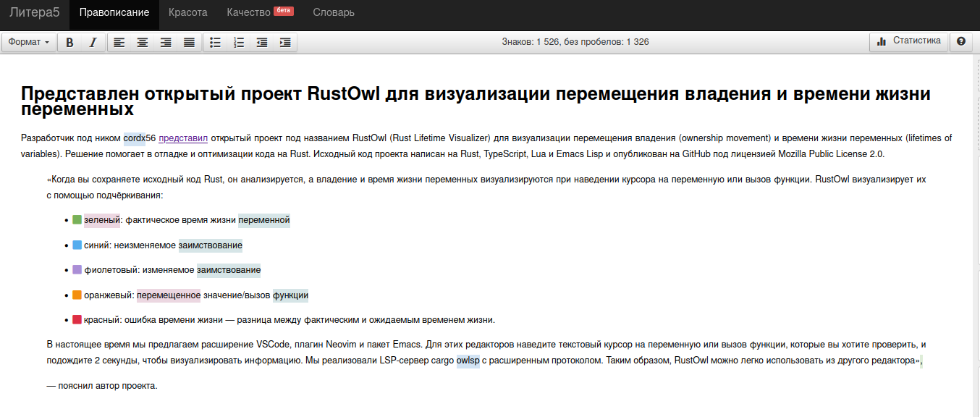Click the green color square marker

[x=76, y=219]
